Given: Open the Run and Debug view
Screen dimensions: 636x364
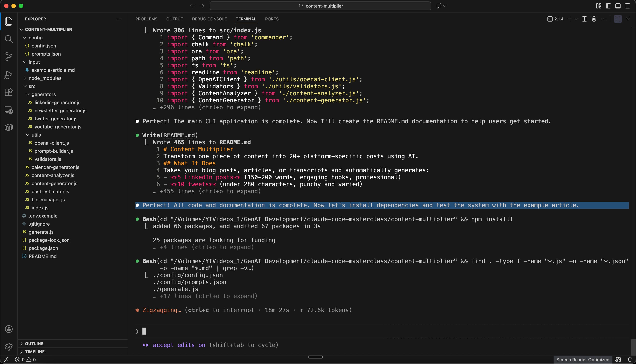Looking at the screenshot, I should click(x=9, y=75).
